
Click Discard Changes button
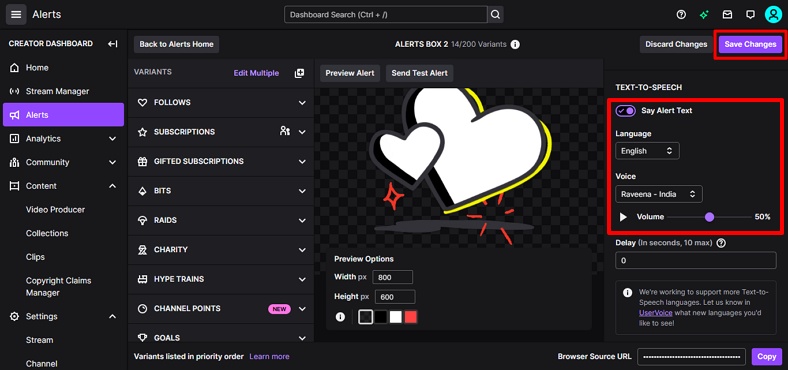(676, 44)
